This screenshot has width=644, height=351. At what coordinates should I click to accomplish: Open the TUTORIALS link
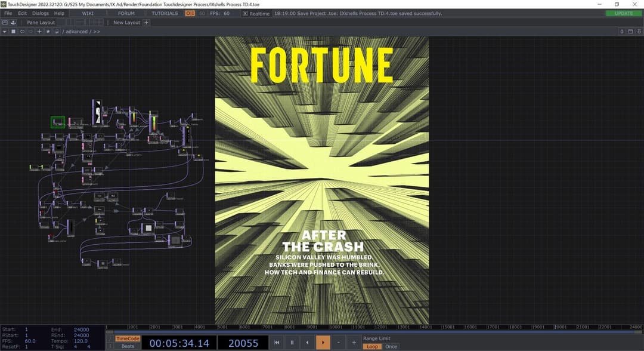click(x=165, y=13)
